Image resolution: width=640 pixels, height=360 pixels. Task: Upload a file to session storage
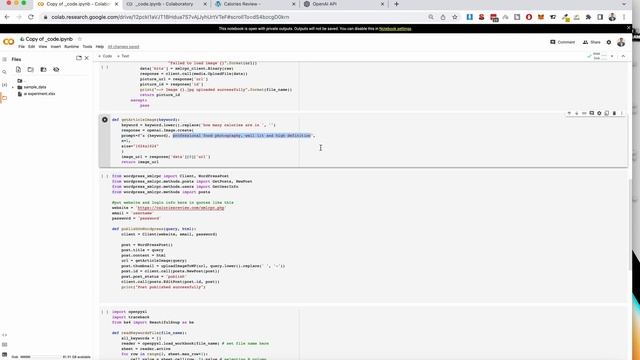[18, 69]
